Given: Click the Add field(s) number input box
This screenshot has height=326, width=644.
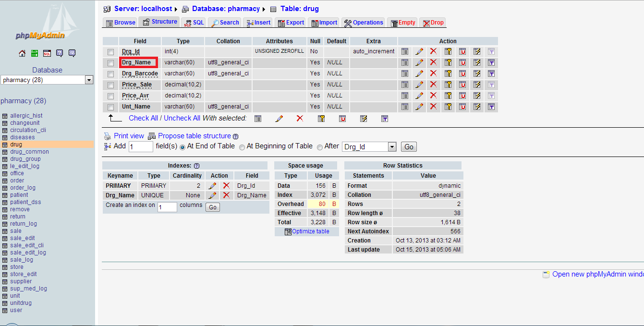Looking at the screenshot, I should point(141,147).
